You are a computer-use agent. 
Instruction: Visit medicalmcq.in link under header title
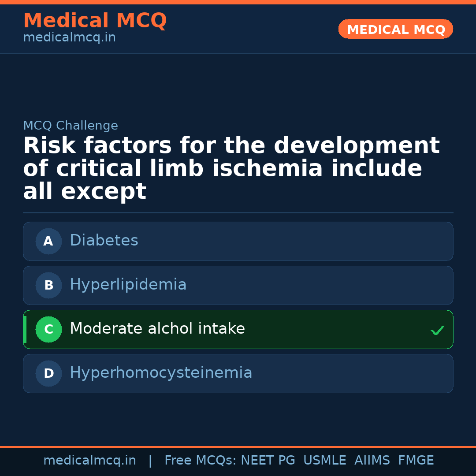pos(69,38)
